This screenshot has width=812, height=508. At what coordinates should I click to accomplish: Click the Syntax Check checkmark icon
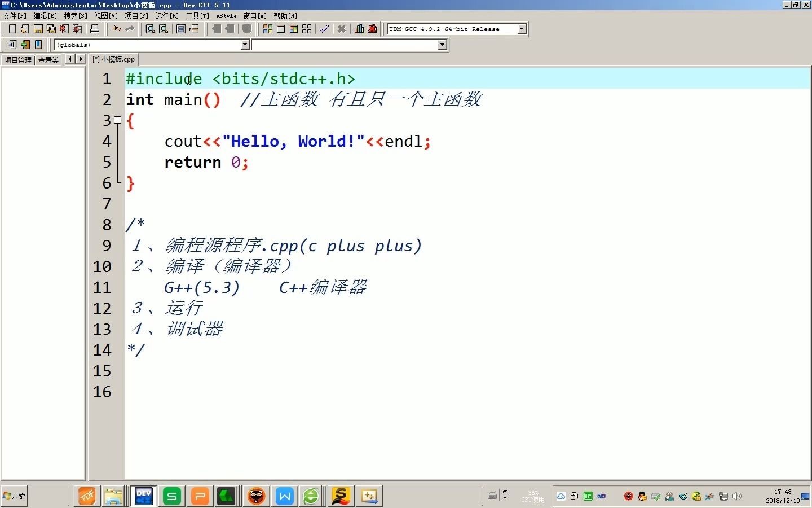324,29
